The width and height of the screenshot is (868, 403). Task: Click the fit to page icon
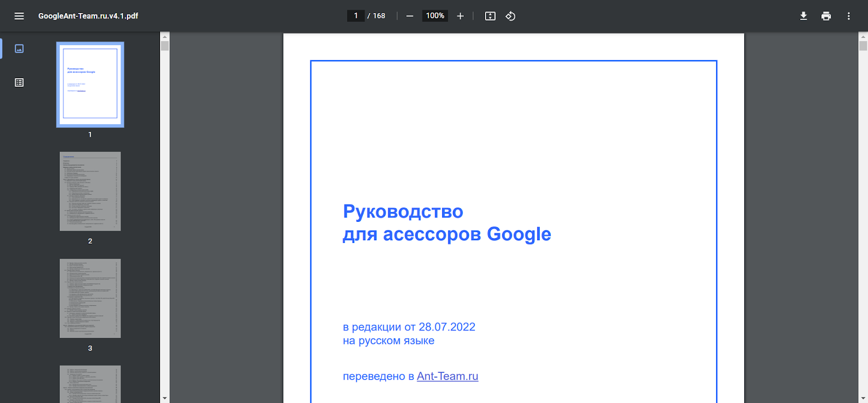click(x=490, y=16)
